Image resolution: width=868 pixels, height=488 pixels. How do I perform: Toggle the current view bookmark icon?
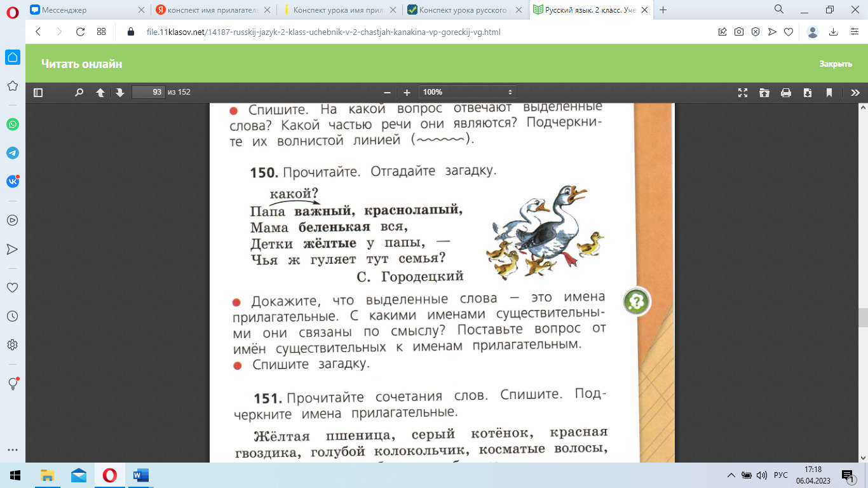[829, 93]
